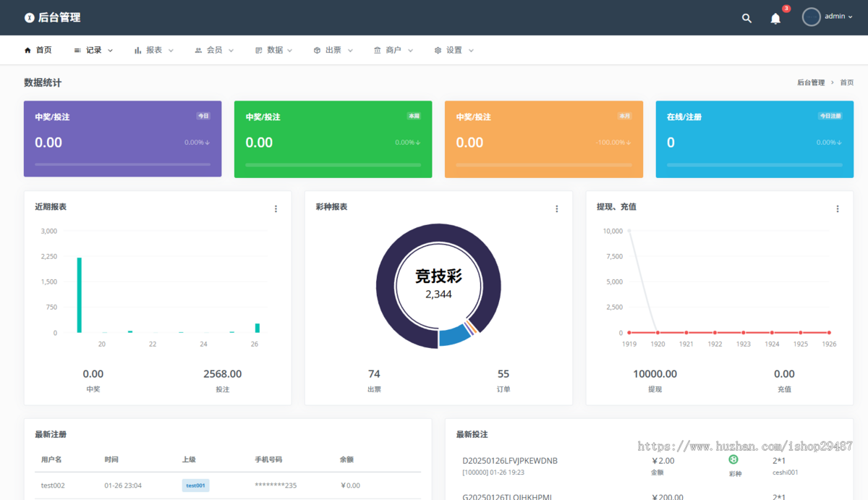Image resolution: width=868 pixels, height=500 pixels.
Task: Open order D20250126LFVJPKEWDNB
Action: (x=510, y=461)
